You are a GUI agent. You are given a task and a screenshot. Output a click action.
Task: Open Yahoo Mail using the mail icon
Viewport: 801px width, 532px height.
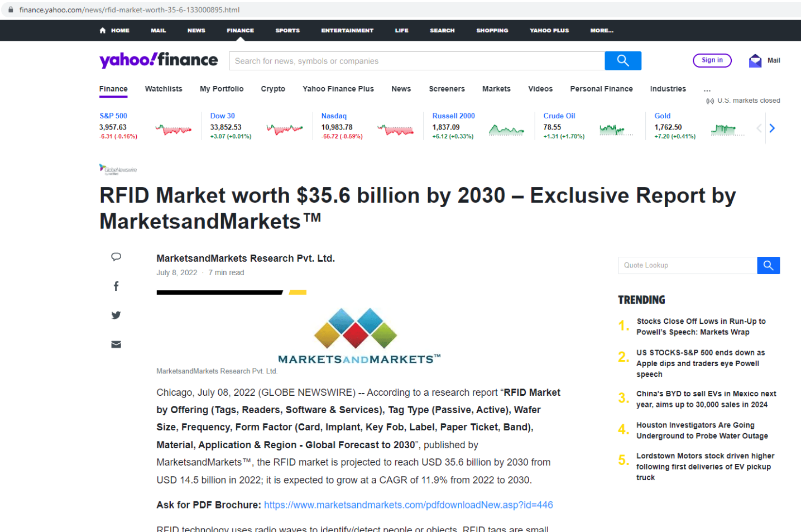click(x=756, y=59)
